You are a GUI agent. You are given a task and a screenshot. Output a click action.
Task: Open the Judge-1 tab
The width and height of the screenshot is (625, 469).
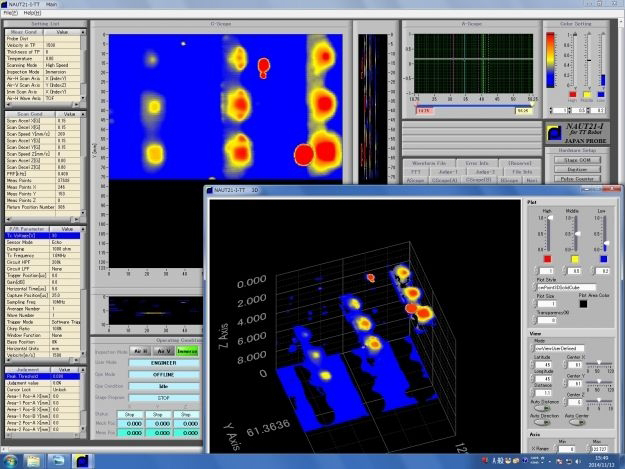451,171
